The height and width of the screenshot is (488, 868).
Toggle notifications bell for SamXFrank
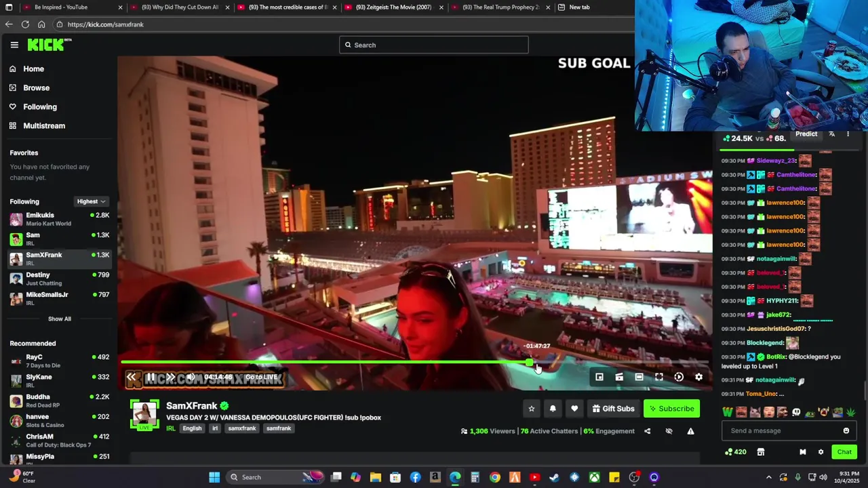click(x=553, y=409)
